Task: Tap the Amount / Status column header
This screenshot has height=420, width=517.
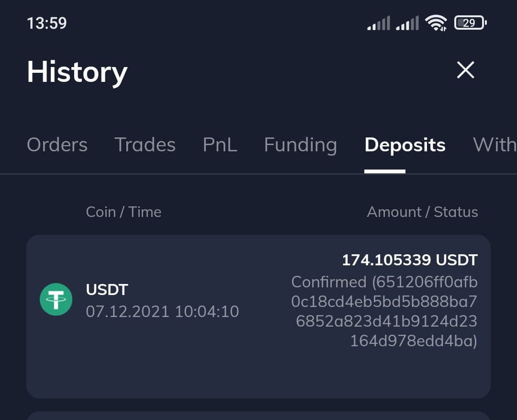Action: coord(422,212)
